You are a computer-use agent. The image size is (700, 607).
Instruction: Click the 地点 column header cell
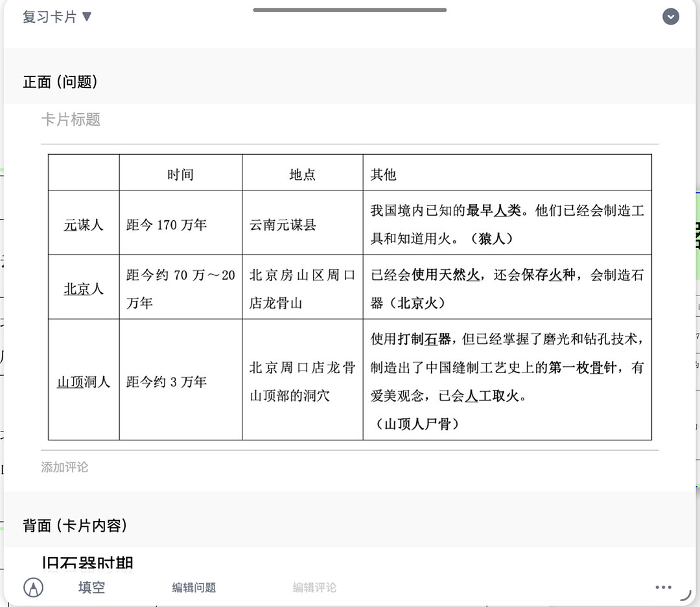pyautogui.click(x=302, y=173)
